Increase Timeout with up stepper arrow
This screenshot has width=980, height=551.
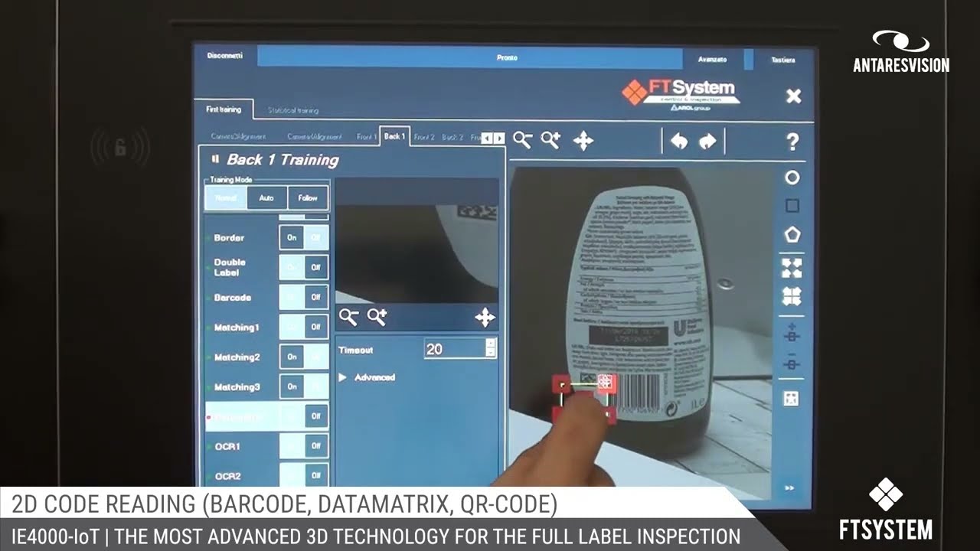pos(491,344)
